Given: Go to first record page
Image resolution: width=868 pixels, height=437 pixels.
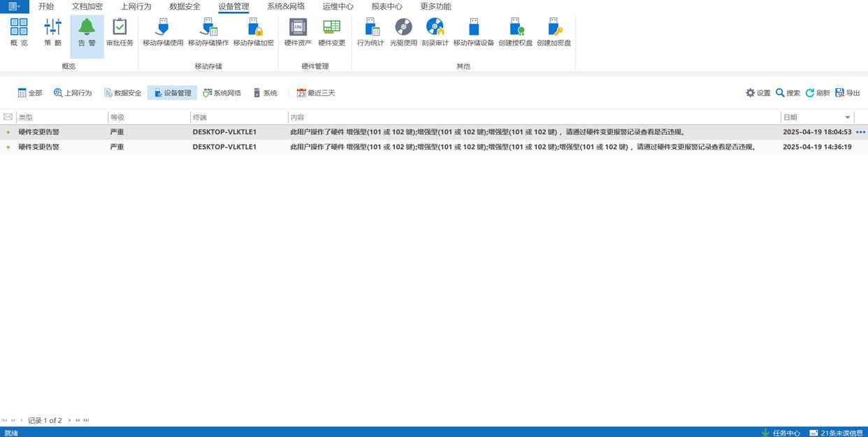Looking at the screenshot, I should 4,420.
